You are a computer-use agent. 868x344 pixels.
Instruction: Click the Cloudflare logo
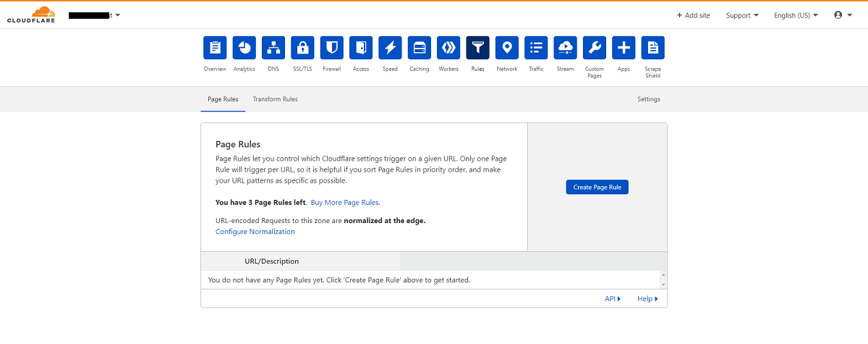[x=31, y=14]
